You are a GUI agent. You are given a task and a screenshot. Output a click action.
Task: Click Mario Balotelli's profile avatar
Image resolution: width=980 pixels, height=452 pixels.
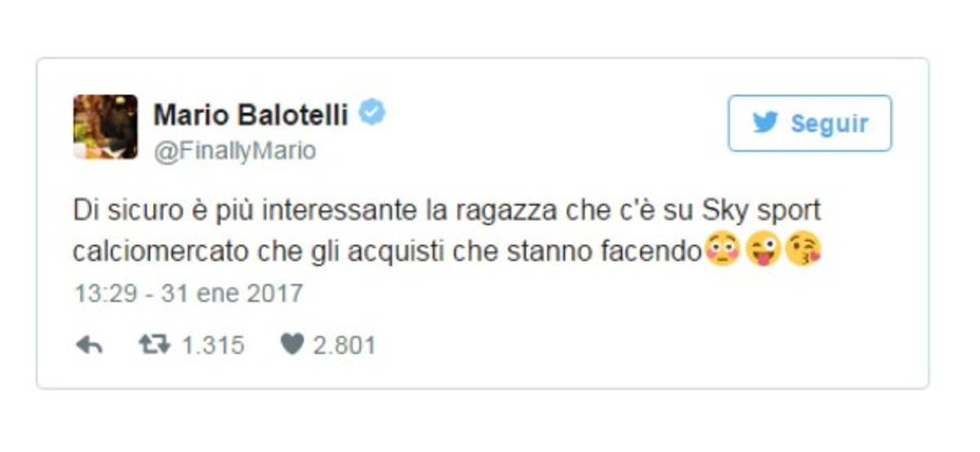105,126
